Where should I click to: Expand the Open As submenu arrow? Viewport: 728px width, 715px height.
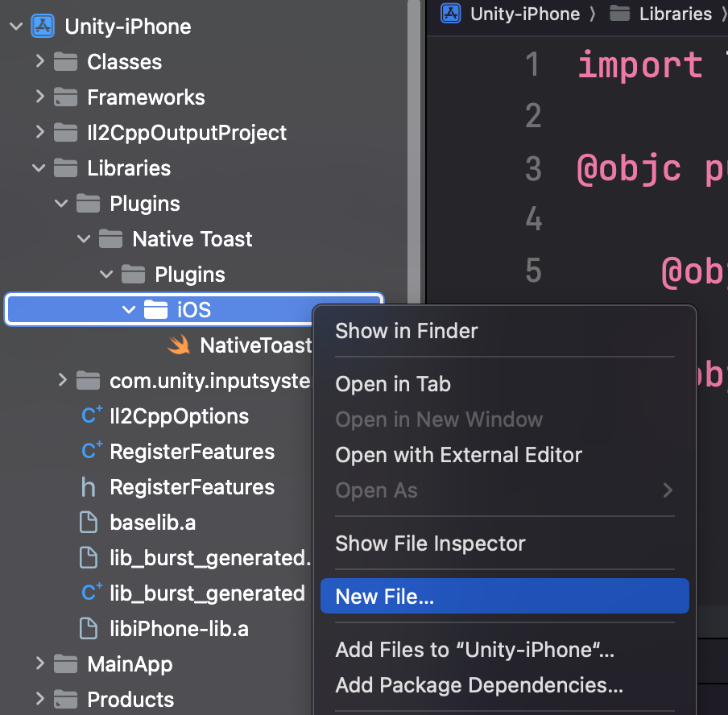[x=668, y=490]
